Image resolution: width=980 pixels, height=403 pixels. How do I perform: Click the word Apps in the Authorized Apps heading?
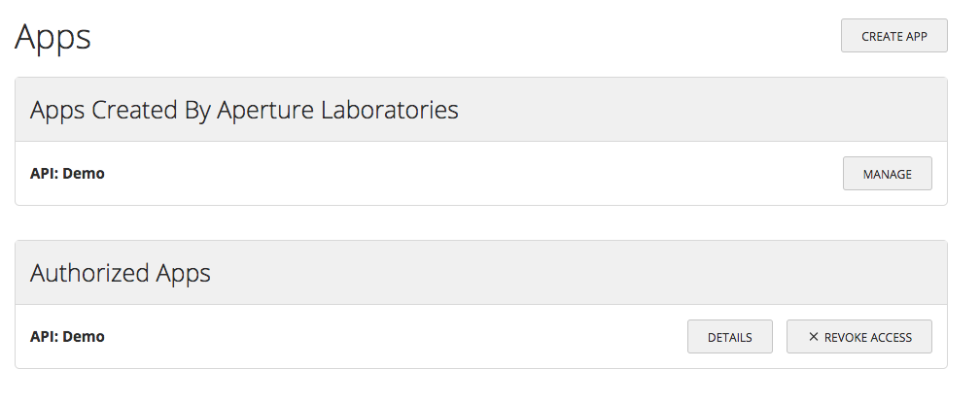pos(184,273)
